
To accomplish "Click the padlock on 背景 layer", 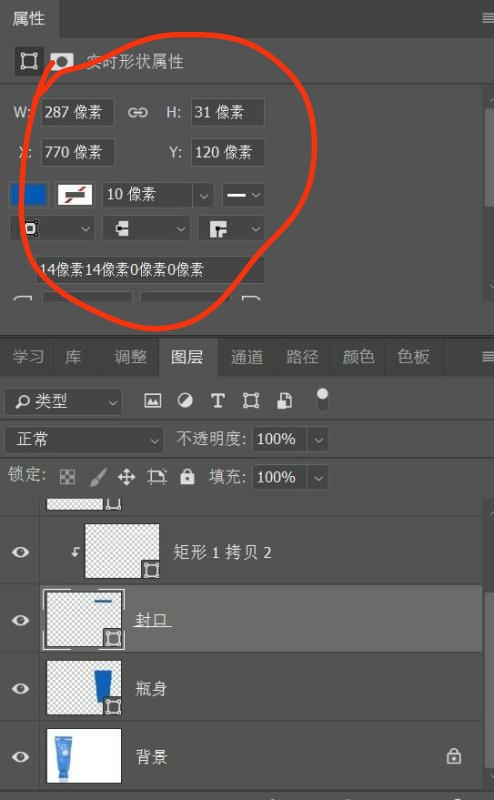I will pyautogui.click(x=454, y=756).
